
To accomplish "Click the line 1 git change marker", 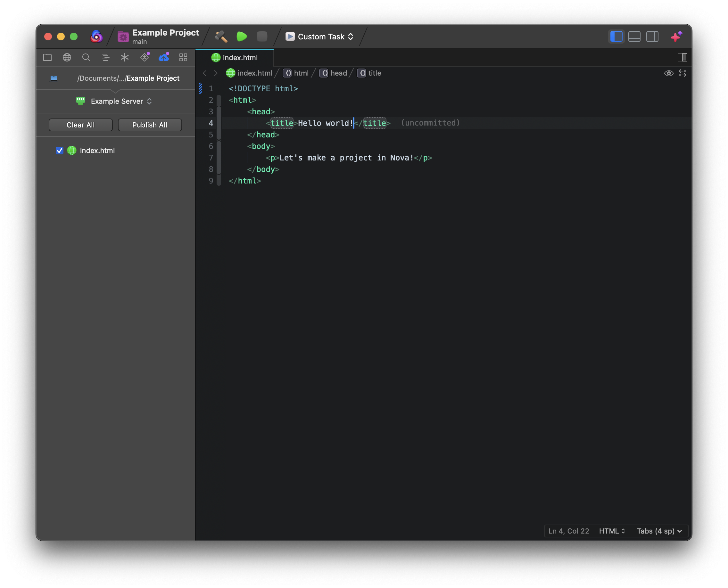I will coord(200,88).
